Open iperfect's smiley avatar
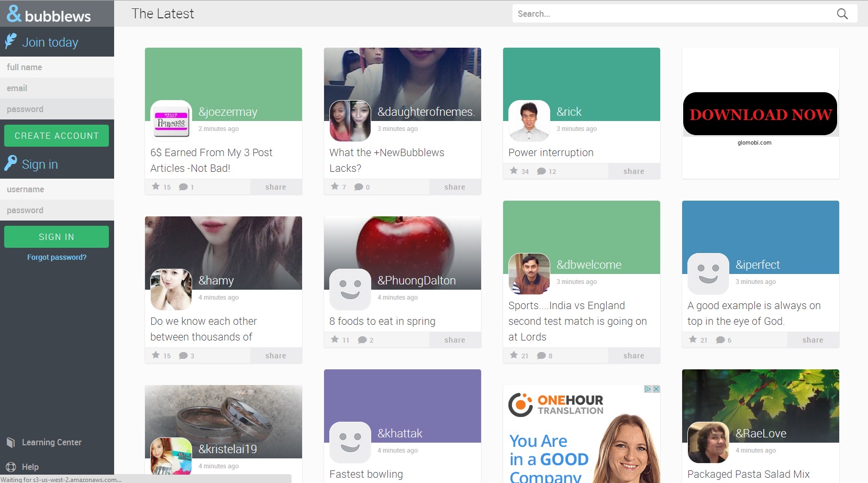Screen dimensions: 868x483 708,273
